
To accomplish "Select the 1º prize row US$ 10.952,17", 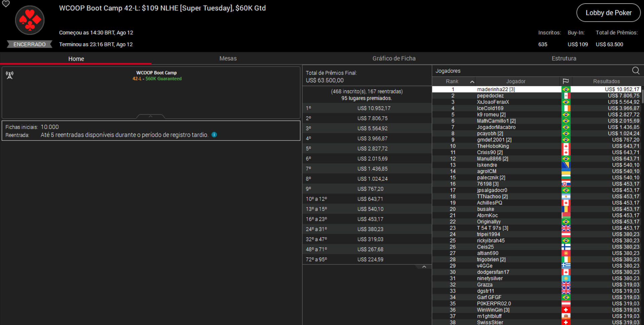I will click(x=367, y=108).
